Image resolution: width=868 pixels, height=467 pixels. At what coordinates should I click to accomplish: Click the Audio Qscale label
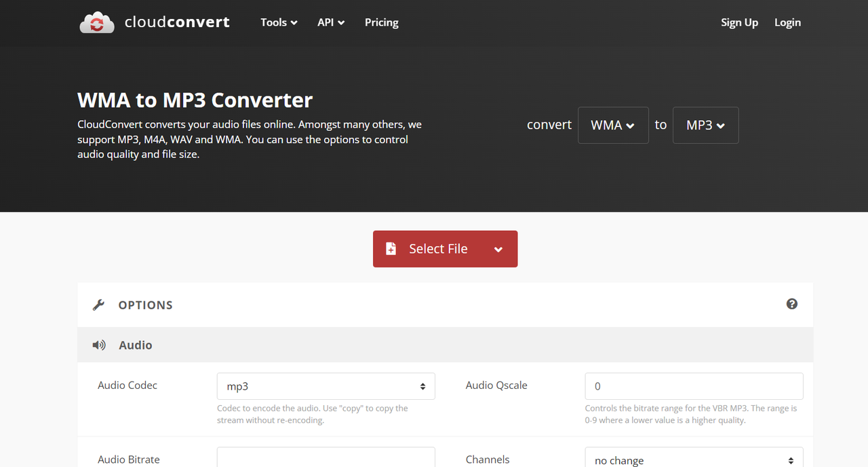496,385
